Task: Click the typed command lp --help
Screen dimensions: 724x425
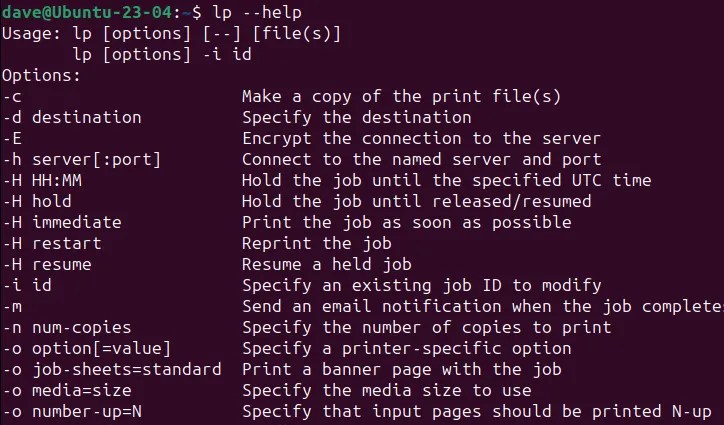Action: click(x=256, y=12)
